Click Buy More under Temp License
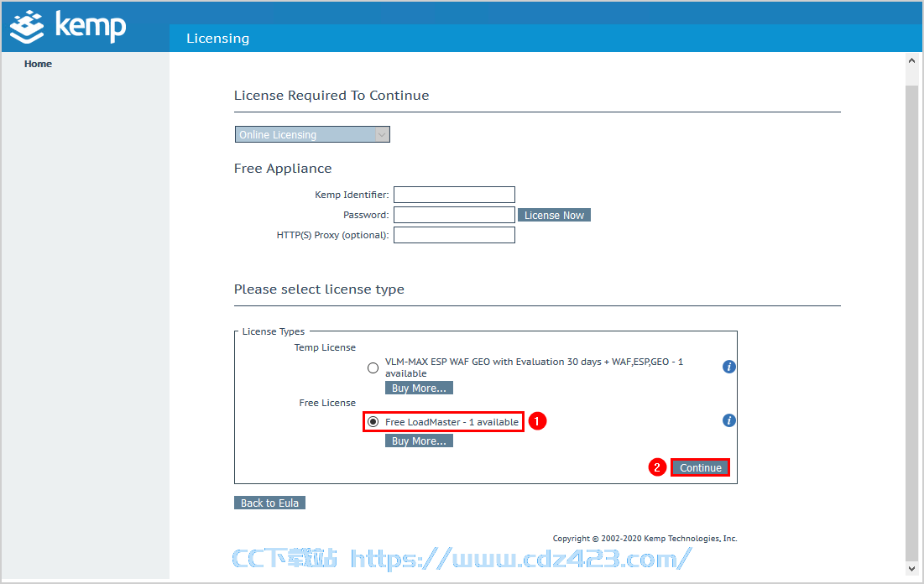Image resolution: width=924 pixels, height=584 pixels. tap(419, 388)
